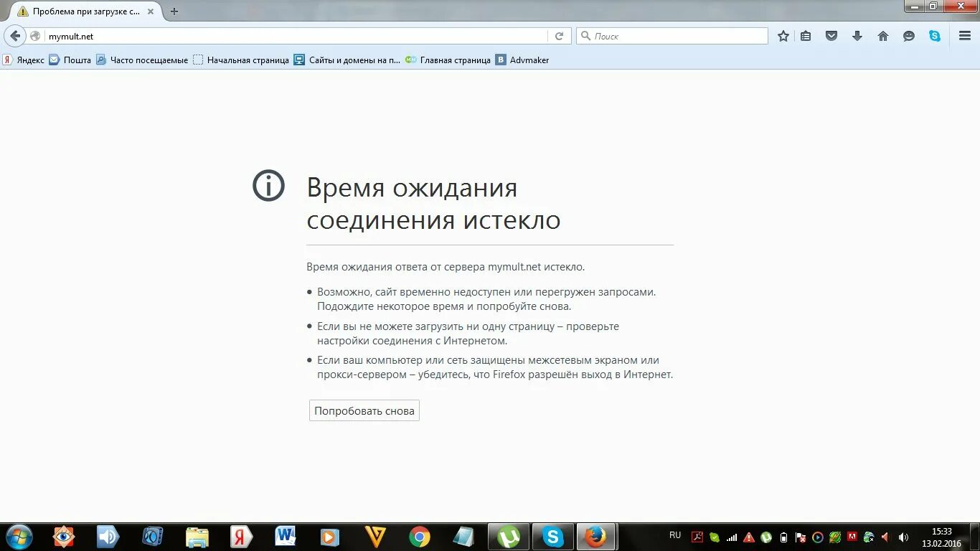The image size is (980, 551).
Task: Click the Show Desktop strip at taskbar end
Action: tap(975, 537)
